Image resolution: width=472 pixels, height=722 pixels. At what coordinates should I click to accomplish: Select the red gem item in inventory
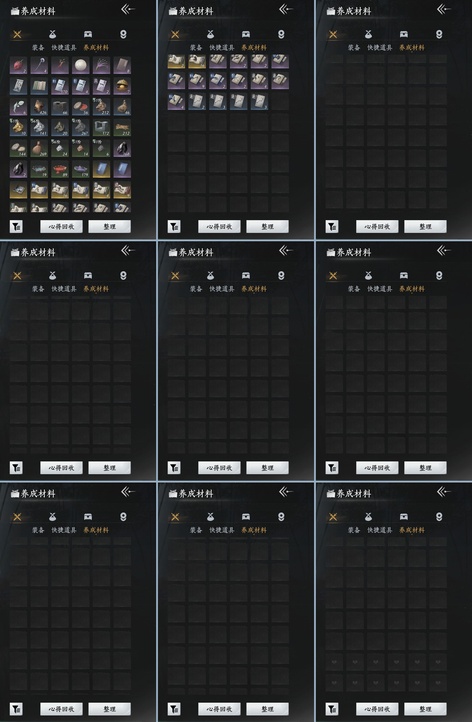(18, 65)
